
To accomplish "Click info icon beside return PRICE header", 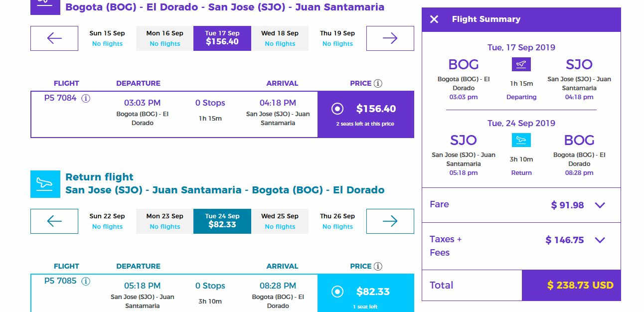I will [378, 266].
